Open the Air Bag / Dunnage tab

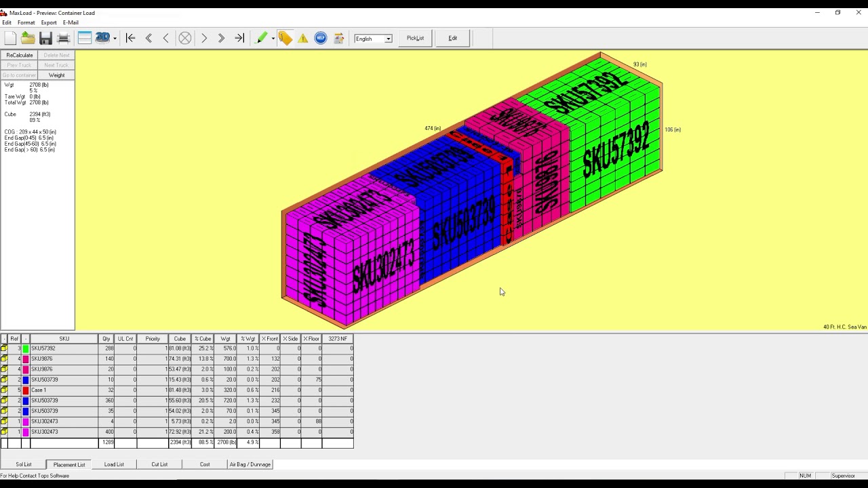pos(250,464)
